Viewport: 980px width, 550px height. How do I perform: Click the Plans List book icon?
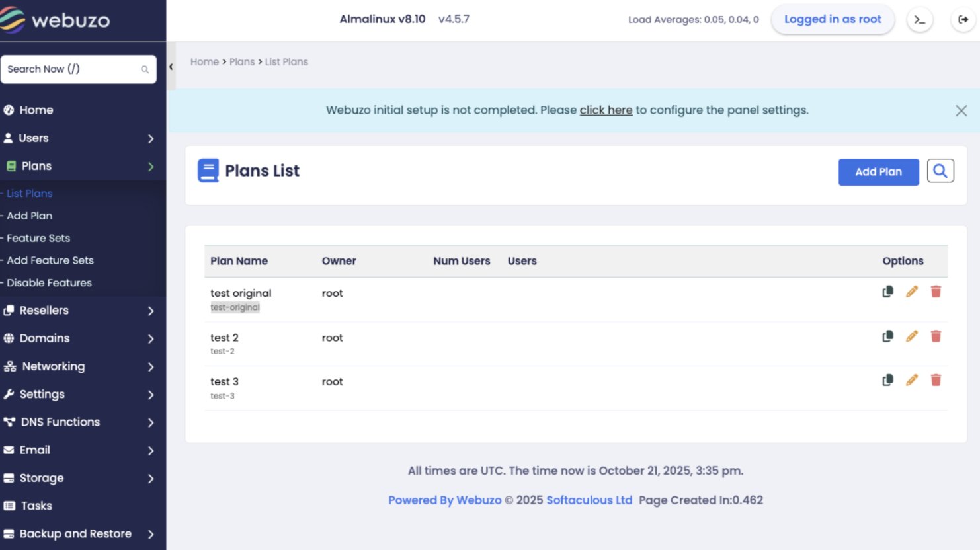click(x=208, y=171)
